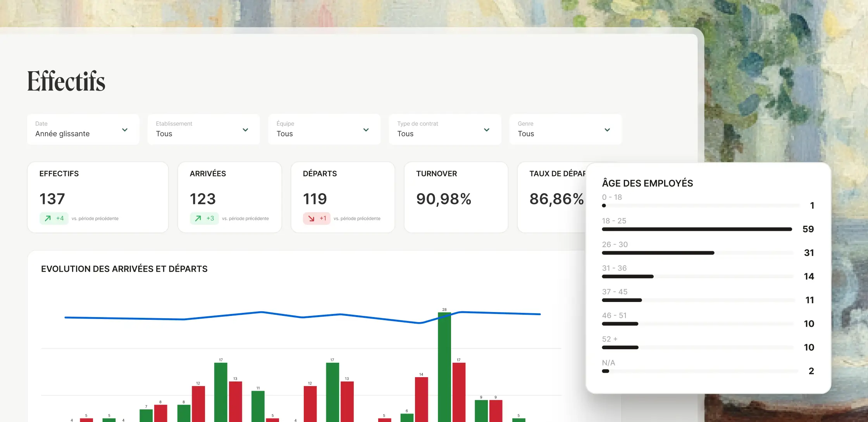Expand the Type de contrat dropdown
The image size is (868, 422).
click(444, 130)
